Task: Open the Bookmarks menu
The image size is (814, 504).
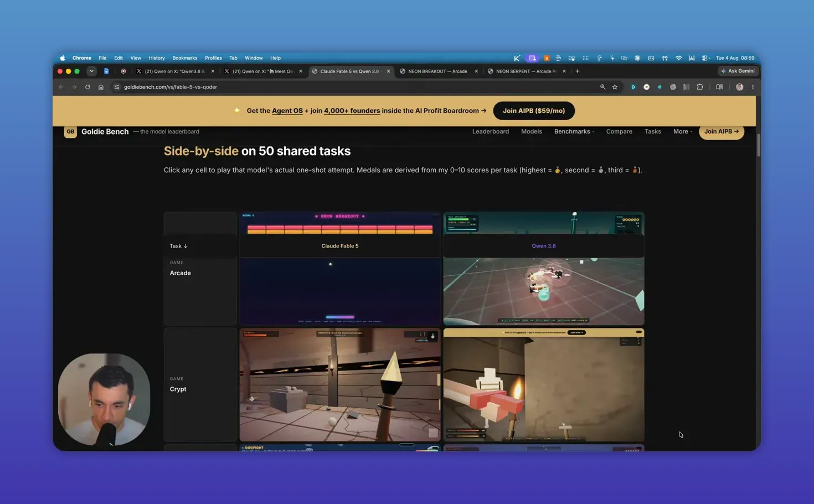Action: point(184,58)
